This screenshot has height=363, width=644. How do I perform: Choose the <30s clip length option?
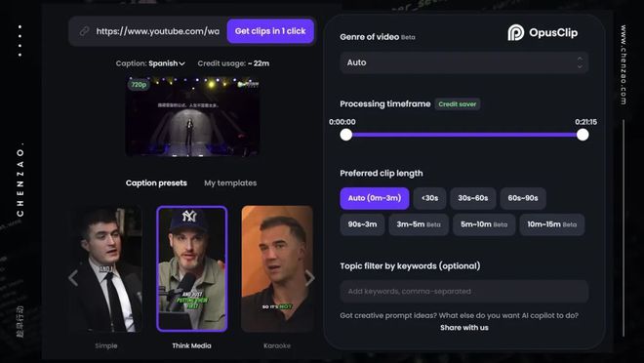[429, 198]
